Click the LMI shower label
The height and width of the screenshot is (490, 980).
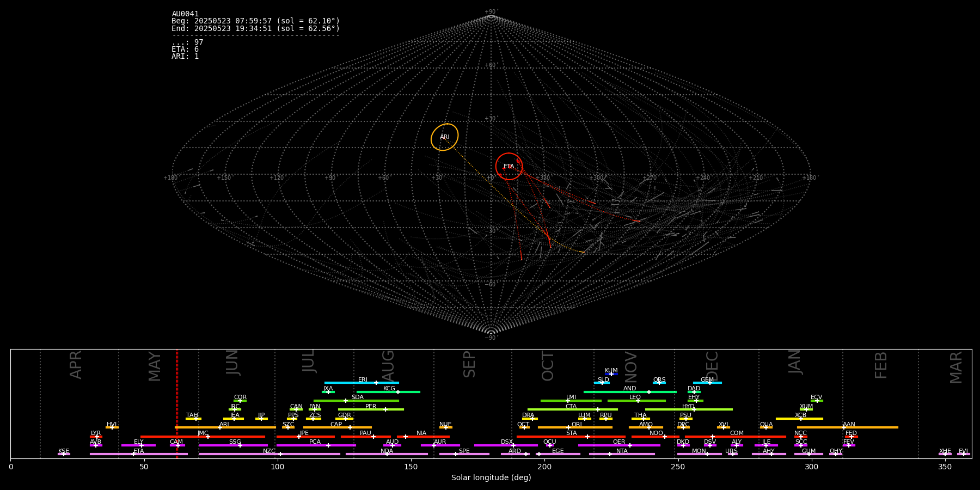(571, 397)
